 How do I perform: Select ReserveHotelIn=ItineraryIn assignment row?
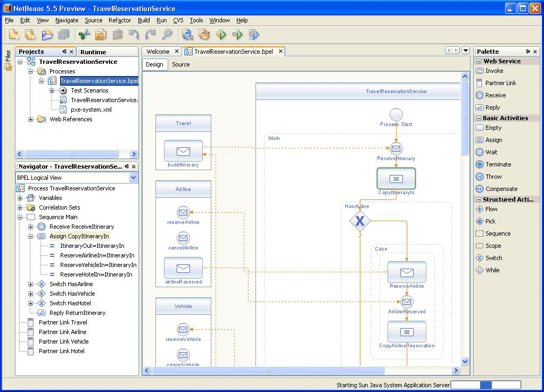(96, 274)
